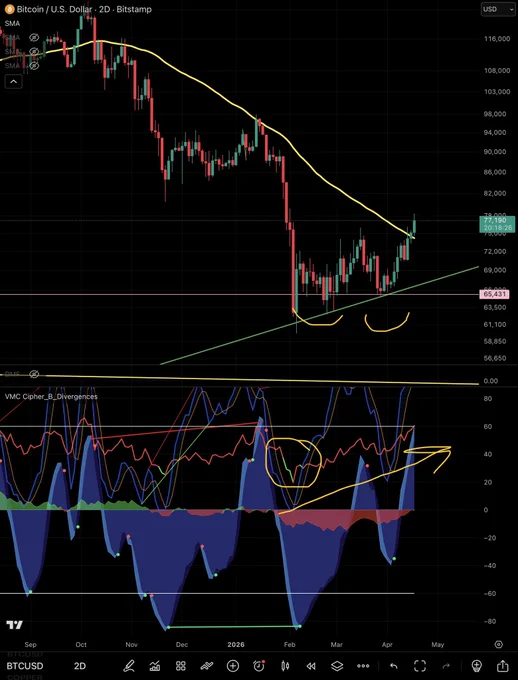The height and width of the screenshot is (680, 518).
Task: Open the USD currency dropdown
Action: coord(498,9)
